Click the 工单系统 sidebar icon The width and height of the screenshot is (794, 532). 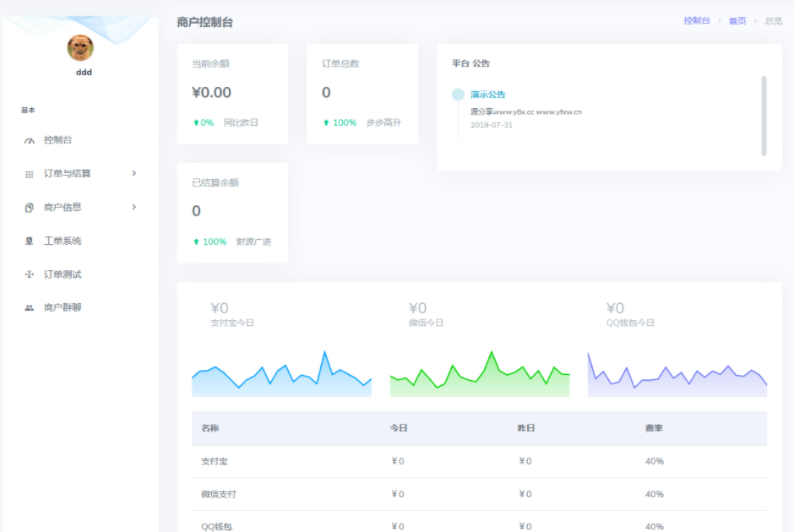coord(30,242)
